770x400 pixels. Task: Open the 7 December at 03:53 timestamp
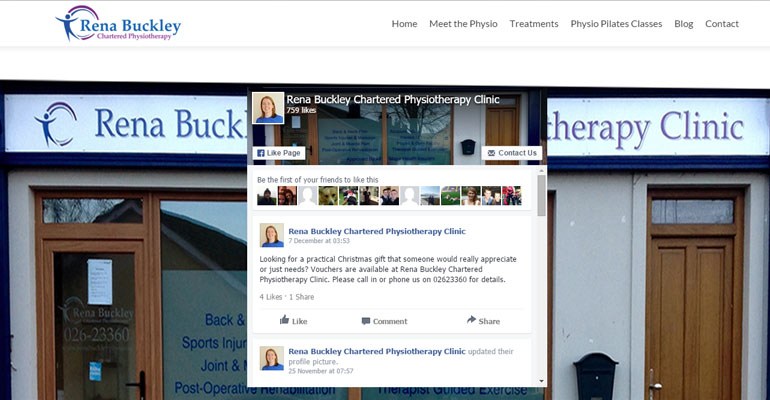[x=319, y=241]
